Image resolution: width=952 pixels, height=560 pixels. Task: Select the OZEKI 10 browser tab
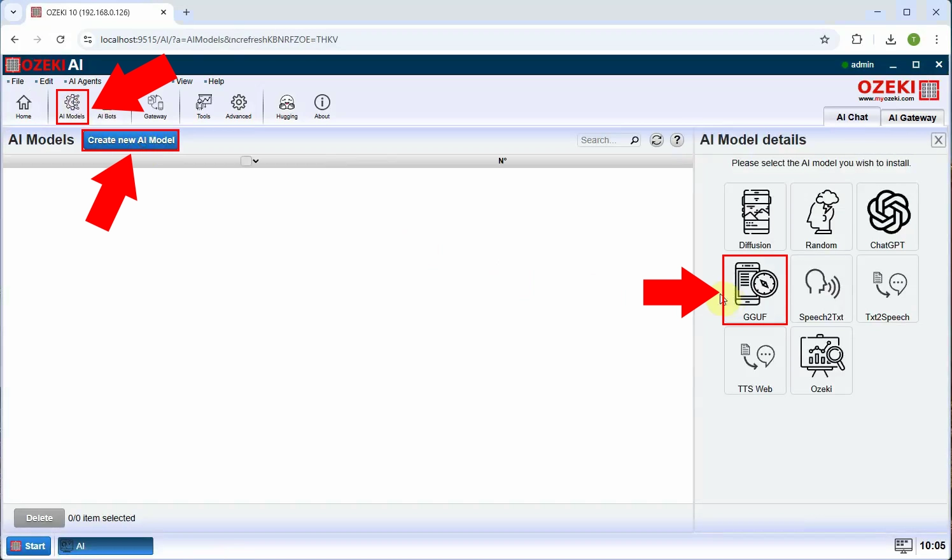click(x=99, y=12)
